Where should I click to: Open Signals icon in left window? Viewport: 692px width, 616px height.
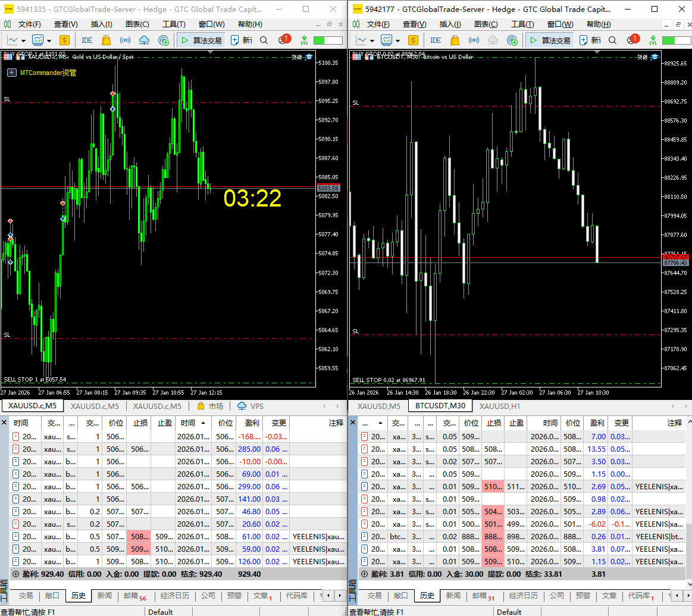(126, 40)
